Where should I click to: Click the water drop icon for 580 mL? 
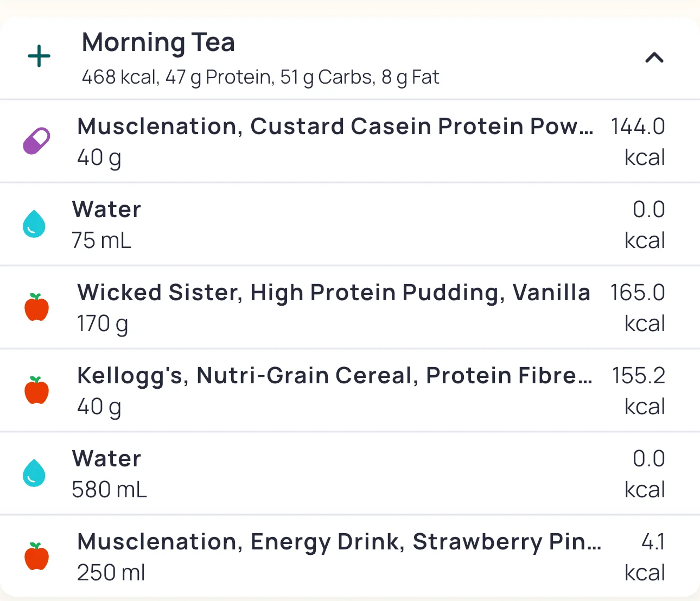coord(34,473)
